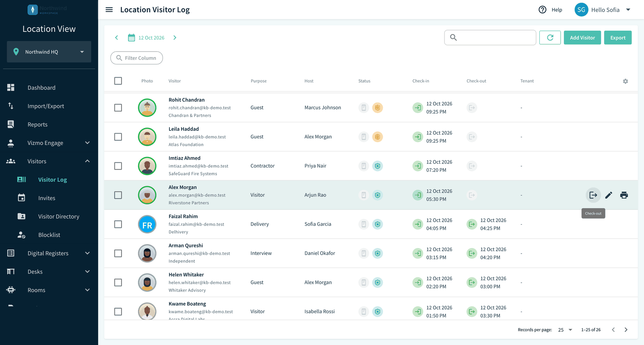The height and width of the screenshot is (345, 644).
Task: Open Help from the top bar
Action: 550,10
